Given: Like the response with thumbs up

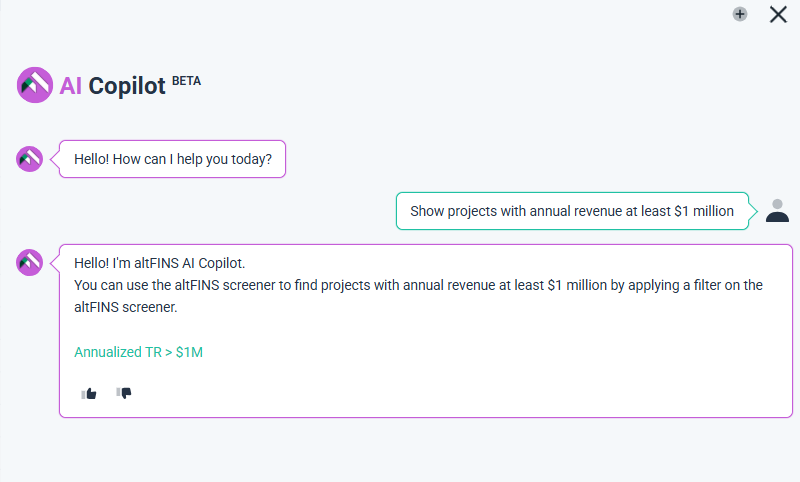Looking at the screenshot, I should (x=90, y=393).
